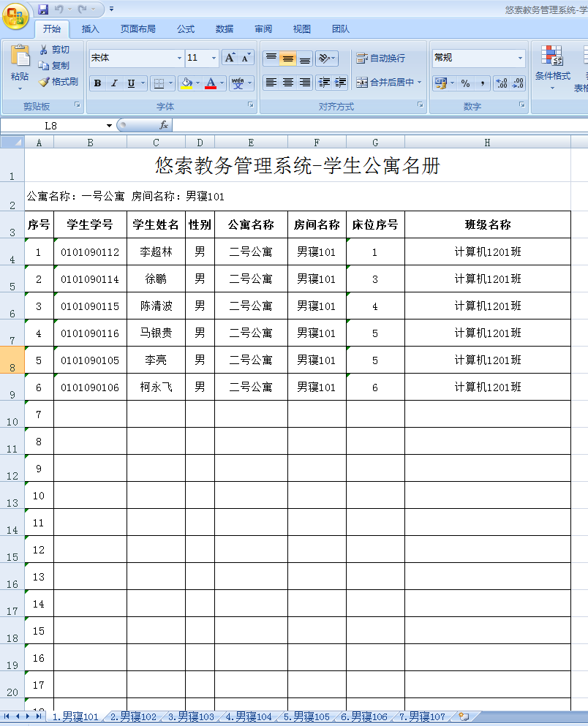Select row 8 by its header
588x726 pixels.
pos(12,360)
